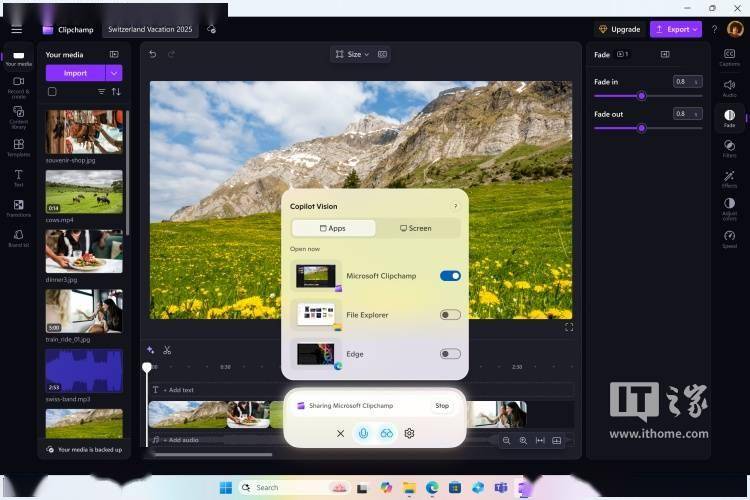This screenshot has height=500, width=750.
Task: Open the Adjust colors panel
Action: coord(729,209)
